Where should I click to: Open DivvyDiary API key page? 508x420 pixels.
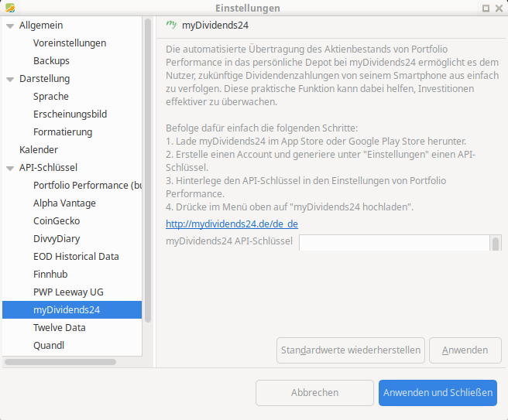pyautogui.click(x=57, y=239)
